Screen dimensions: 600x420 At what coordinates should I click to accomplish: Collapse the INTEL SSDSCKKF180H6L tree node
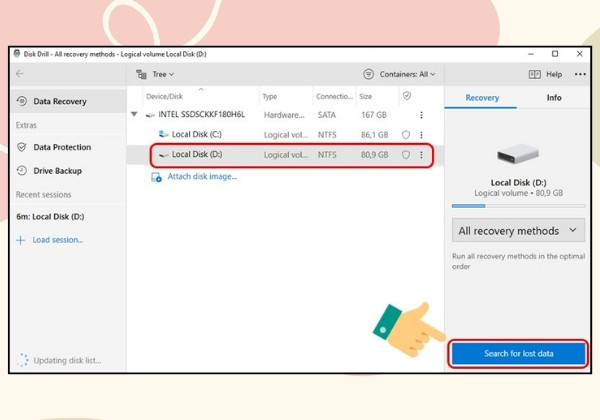pyautogui.click(x=134, y=114)
